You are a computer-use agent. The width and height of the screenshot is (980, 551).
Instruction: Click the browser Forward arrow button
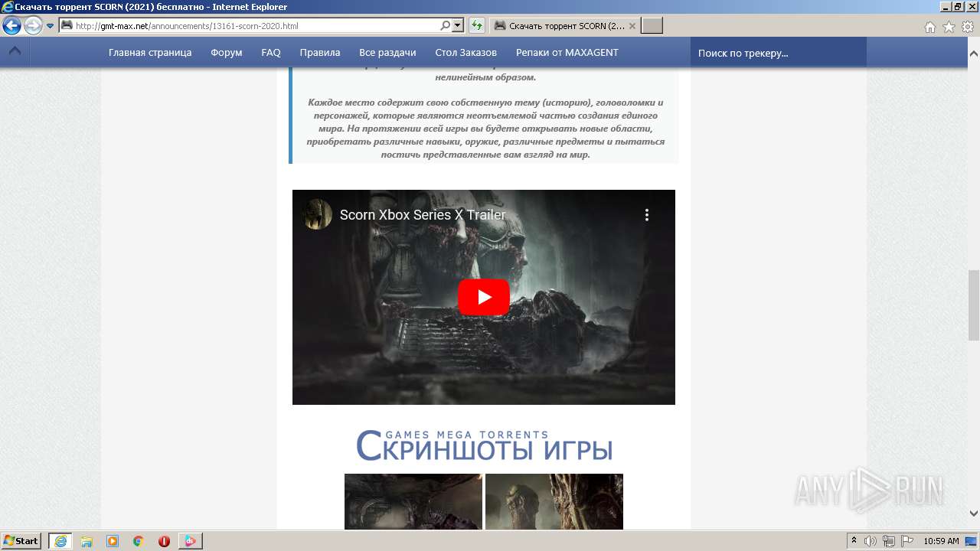(x=33, y=26)
